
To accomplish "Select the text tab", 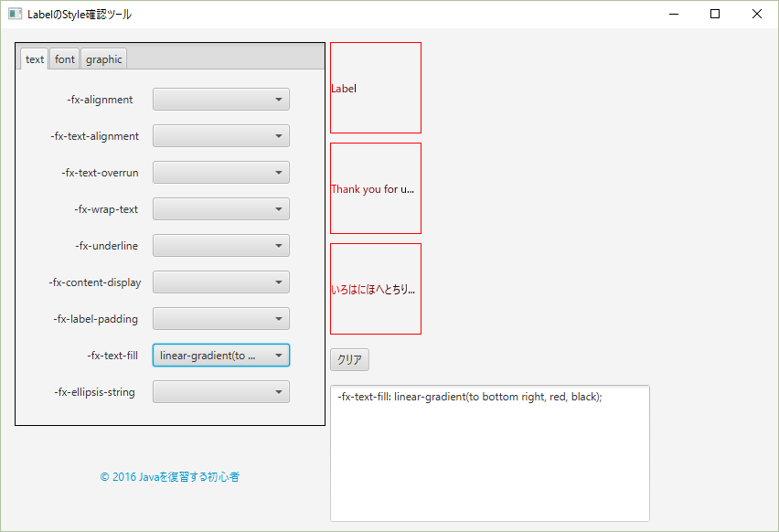I will click(34, 59).
